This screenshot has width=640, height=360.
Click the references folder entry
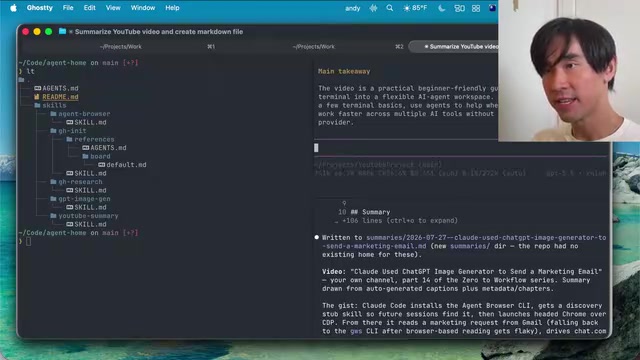click(94, 139)
